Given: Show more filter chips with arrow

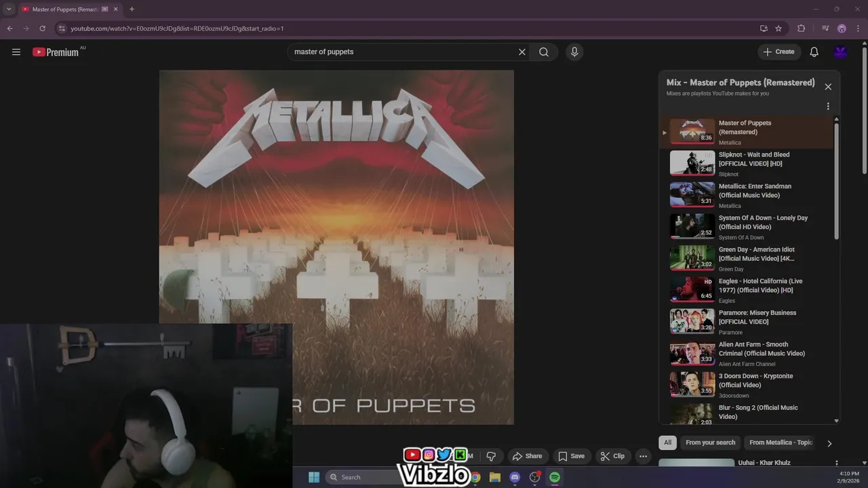Looking at the screenshot, I should click(x=829, y=443).
